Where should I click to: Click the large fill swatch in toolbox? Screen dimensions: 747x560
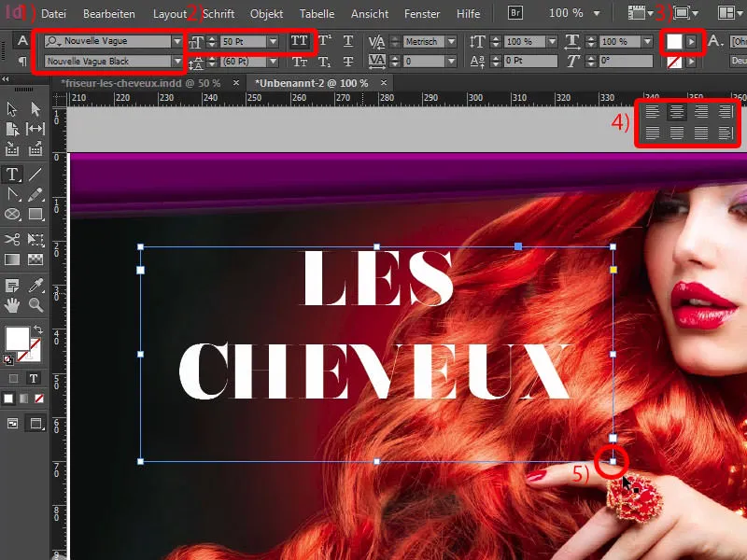[17, 339]
